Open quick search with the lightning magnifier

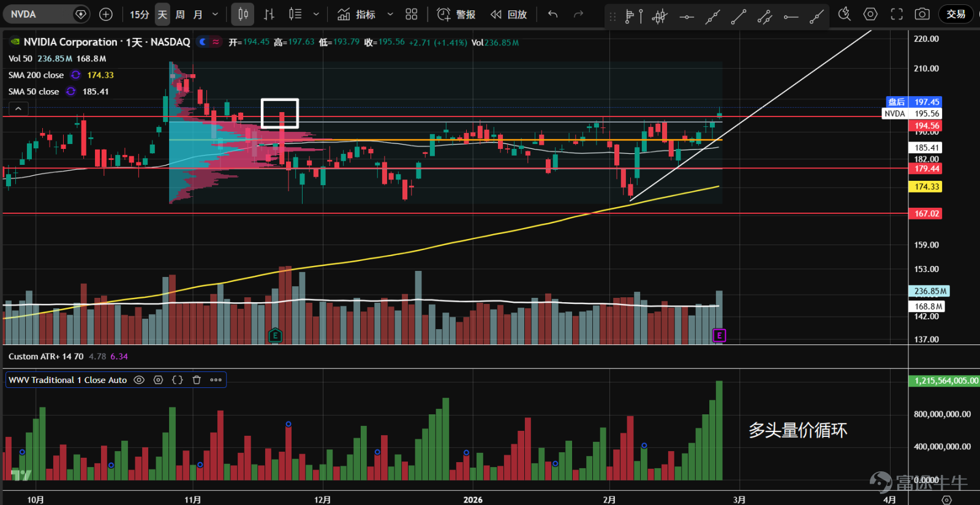pos(845,14)
